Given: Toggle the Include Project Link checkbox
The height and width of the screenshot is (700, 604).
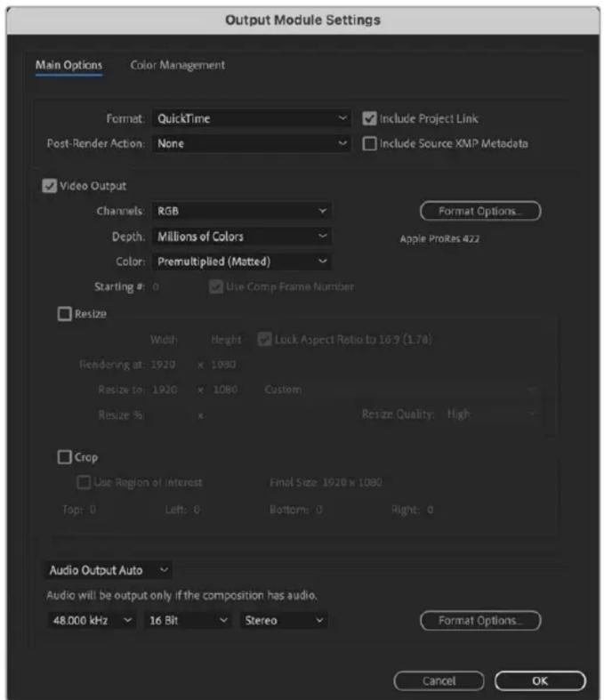Looking at the screenshot, I should [369, 118].
